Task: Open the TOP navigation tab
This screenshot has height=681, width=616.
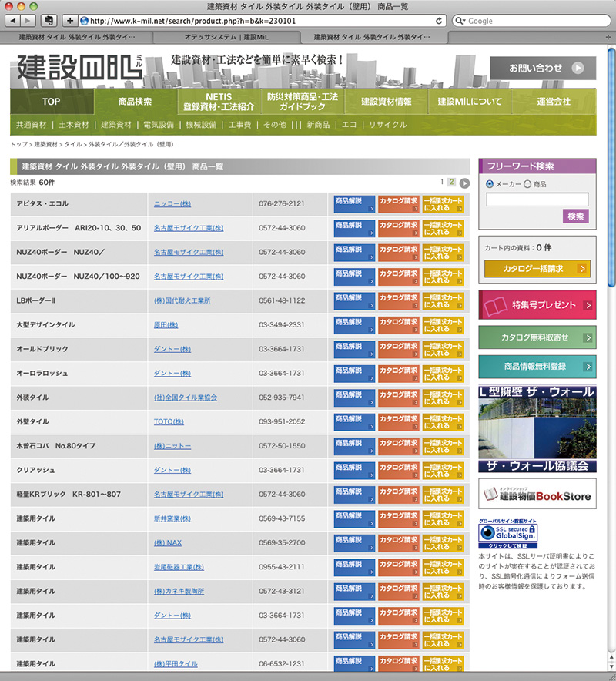Action: [52, 102]
